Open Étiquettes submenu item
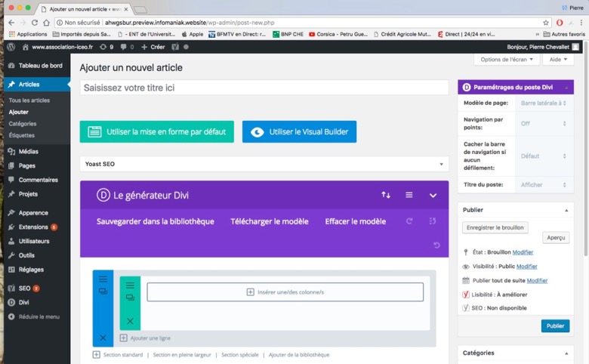 21,135
